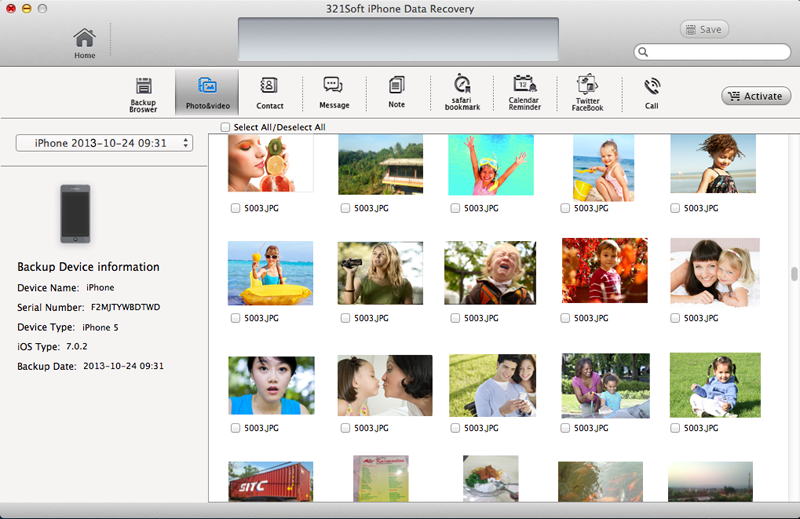
Task: Click into the search field
Action: tap(717, 52)
